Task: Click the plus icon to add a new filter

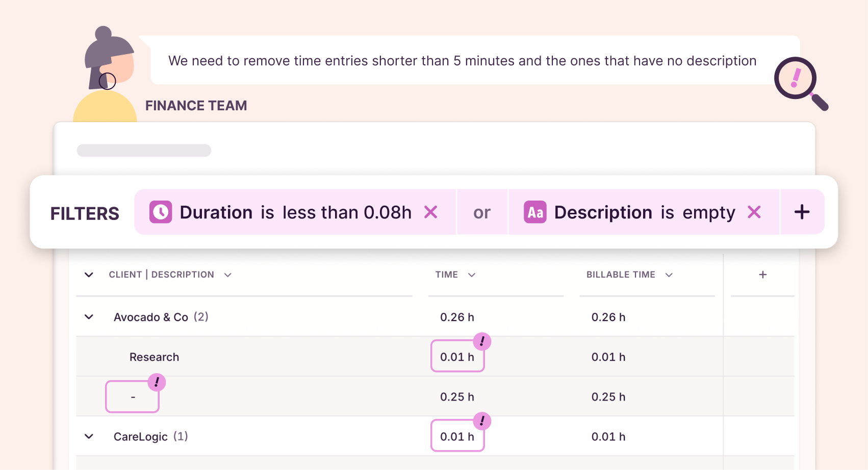Action: click(802, 212)
